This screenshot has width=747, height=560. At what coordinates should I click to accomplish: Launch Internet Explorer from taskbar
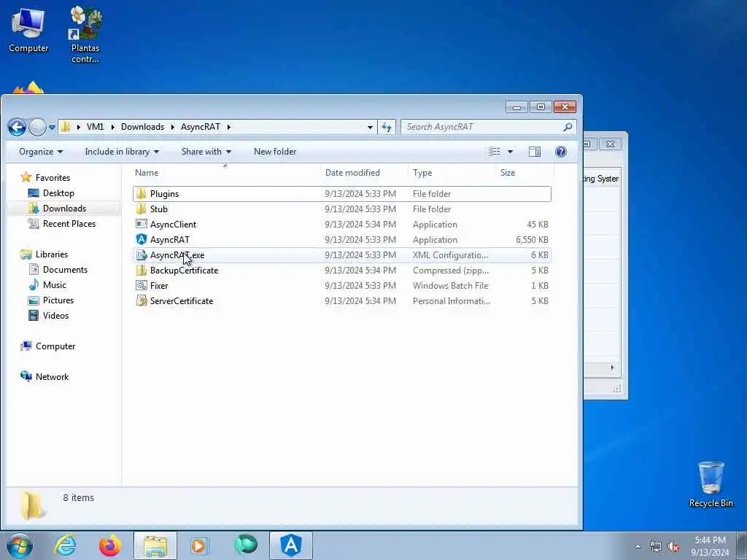pyautogui.click(x=65, y=545)
